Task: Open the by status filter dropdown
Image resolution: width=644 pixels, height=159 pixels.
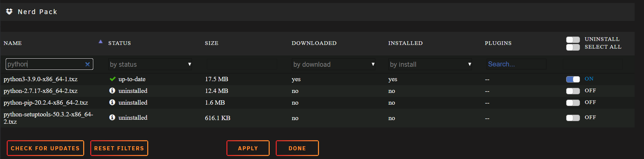Action: click(x=150, y=64)
